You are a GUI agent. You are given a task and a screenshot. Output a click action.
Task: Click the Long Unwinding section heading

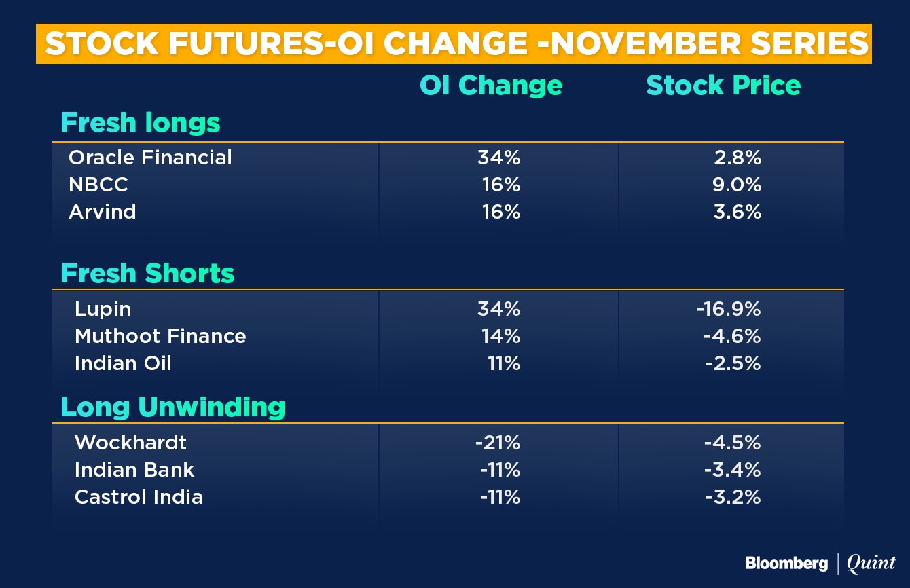(173, 407)
